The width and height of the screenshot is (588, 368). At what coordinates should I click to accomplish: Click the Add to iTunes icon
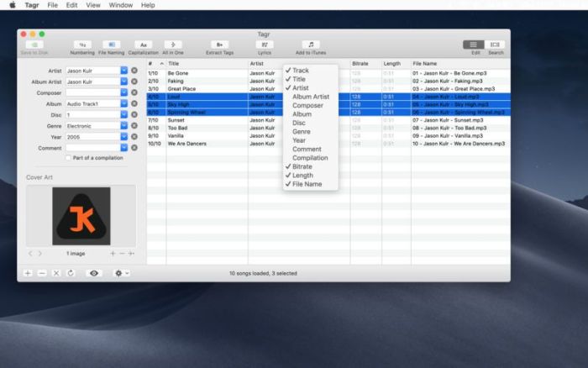tap(311, 45)
